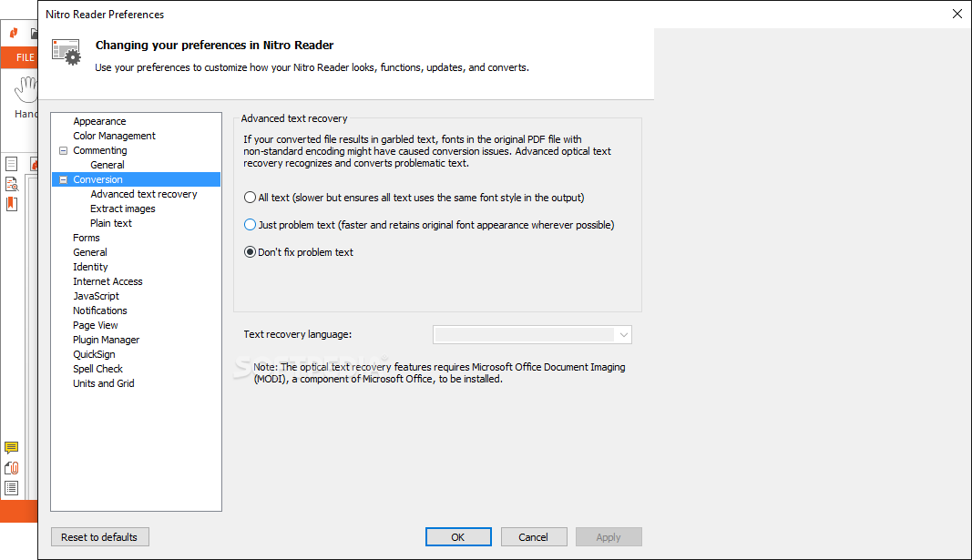The height and width of the screenshot is (560, 972).
Task: Open the Comments panel icon in left sidebar
Action: (11, 448)
